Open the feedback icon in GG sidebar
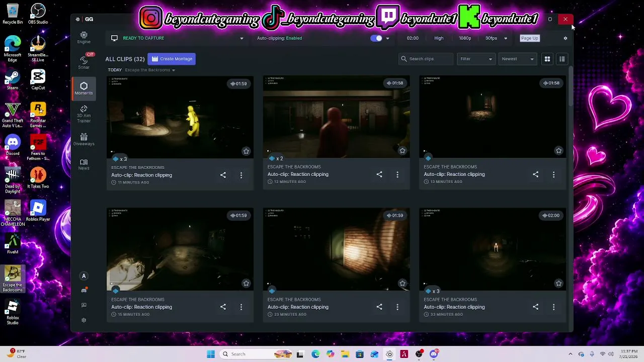Viewport: 644px width, 362px height. (x=84, y=305)
